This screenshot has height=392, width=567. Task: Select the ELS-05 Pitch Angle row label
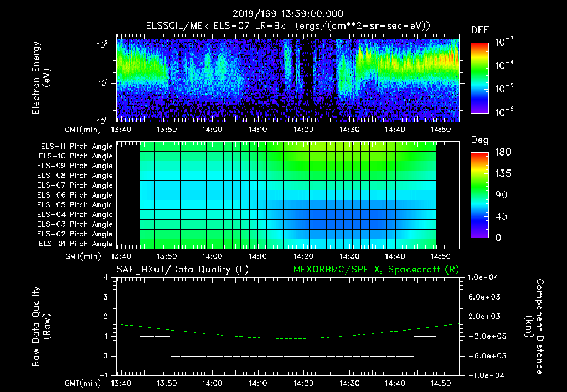(x=75, y=205)
